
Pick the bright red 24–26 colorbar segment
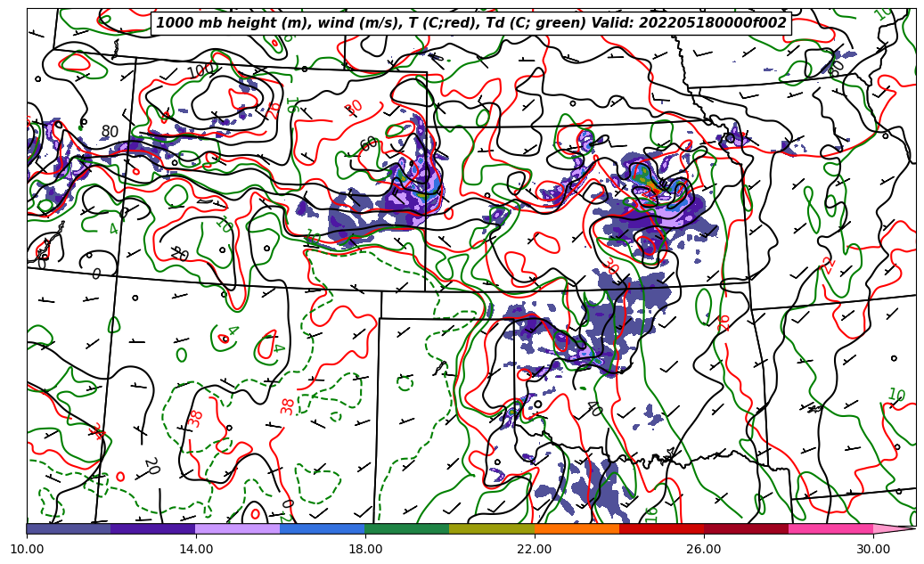pos(661,528)
